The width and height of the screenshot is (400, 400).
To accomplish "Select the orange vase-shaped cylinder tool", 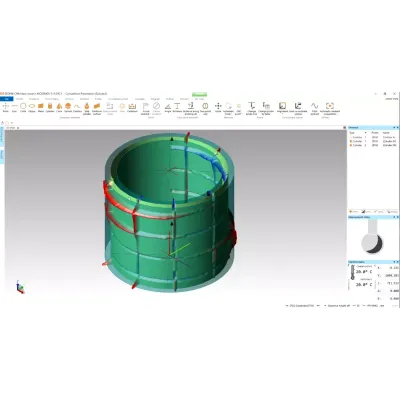I will point(87,108).
